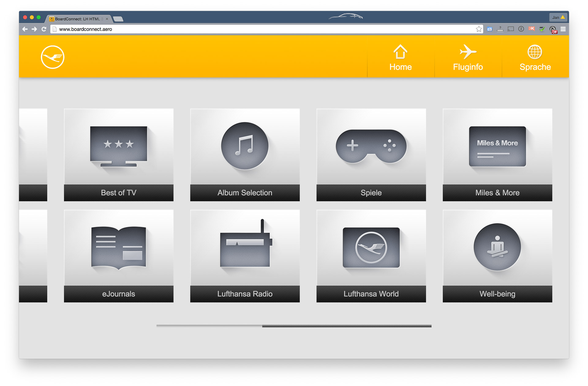Image resolution: width=588 pixels, height=386 pixels.
Task: Open the Best of TV tile
Action: coord(119,155)
